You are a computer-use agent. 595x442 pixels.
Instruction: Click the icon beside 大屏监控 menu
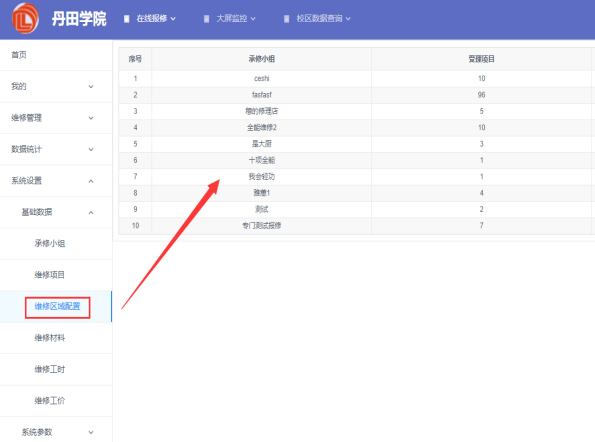point(206,19)
